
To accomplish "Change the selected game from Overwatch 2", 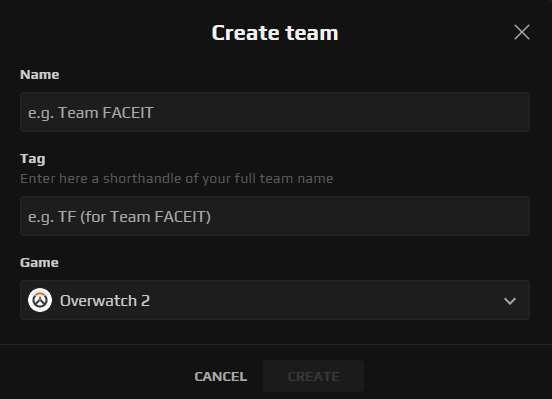I will pos(275,300).
